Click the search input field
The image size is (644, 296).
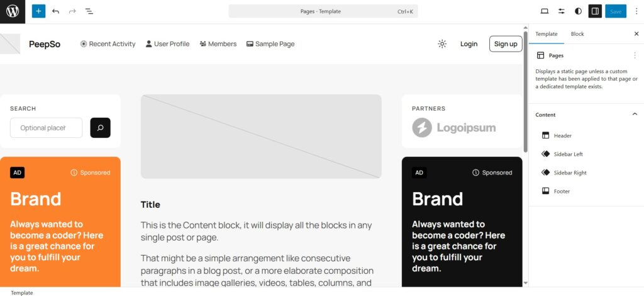pyautogui.click(x=46, y=128)
